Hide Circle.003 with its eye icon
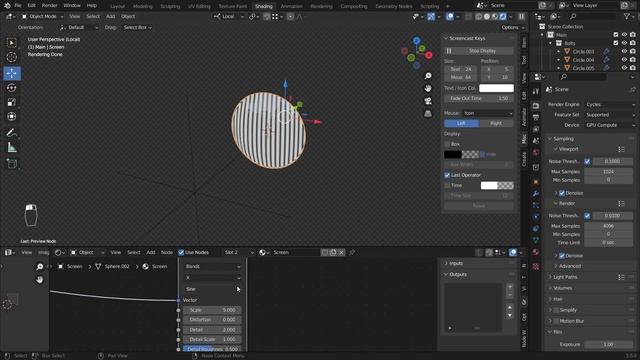Viewport: 640px width, 360px height. tap(624, 51)
